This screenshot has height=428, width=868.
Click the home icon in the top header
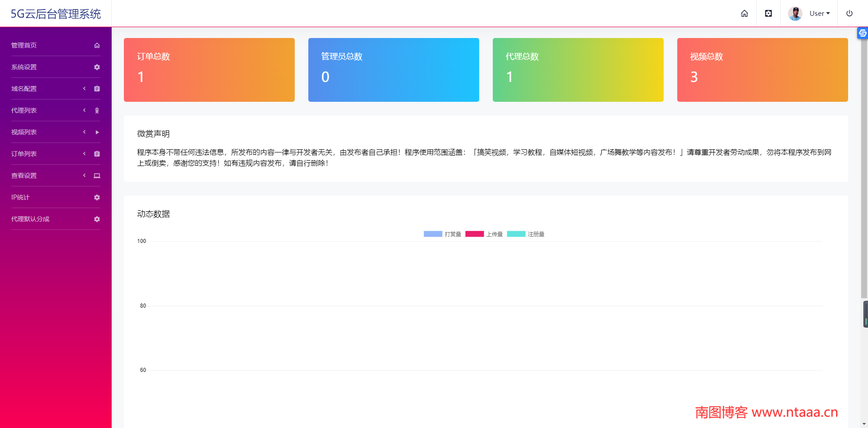click(745, 13)
